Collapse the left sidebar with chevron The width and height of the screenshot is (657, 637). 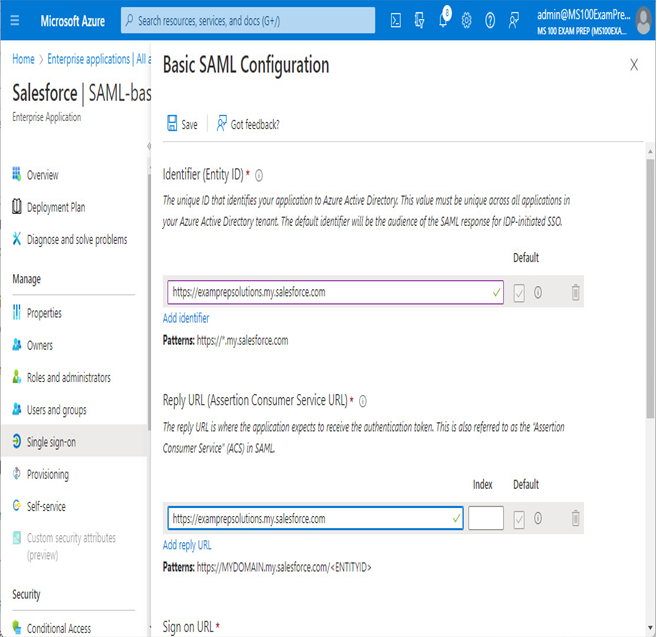click(x=149, y=146)
